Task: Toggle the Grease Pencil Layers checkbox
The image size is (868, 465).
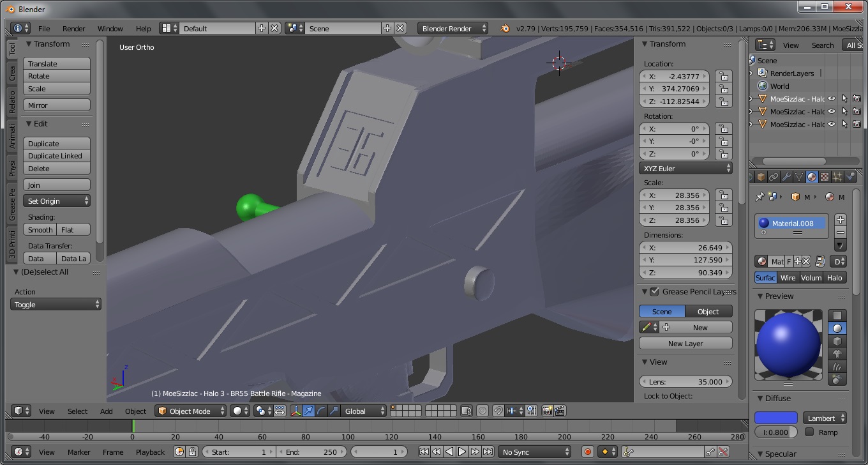Action: point(654,292)
